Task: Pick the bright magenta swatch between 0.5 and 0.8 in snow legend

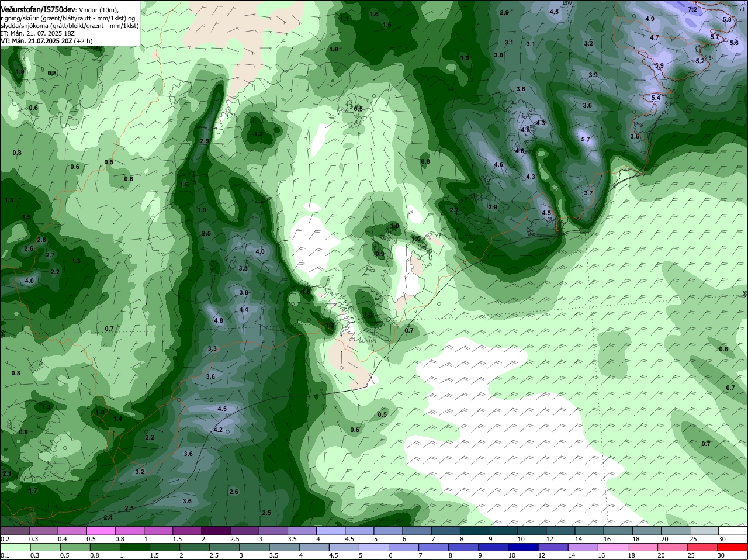Action: click(101, 531)
